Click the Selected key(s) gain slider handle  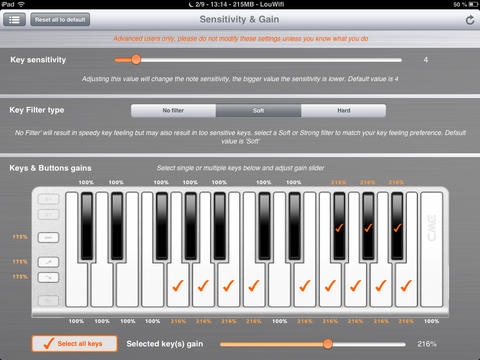(x=328, y=344)
